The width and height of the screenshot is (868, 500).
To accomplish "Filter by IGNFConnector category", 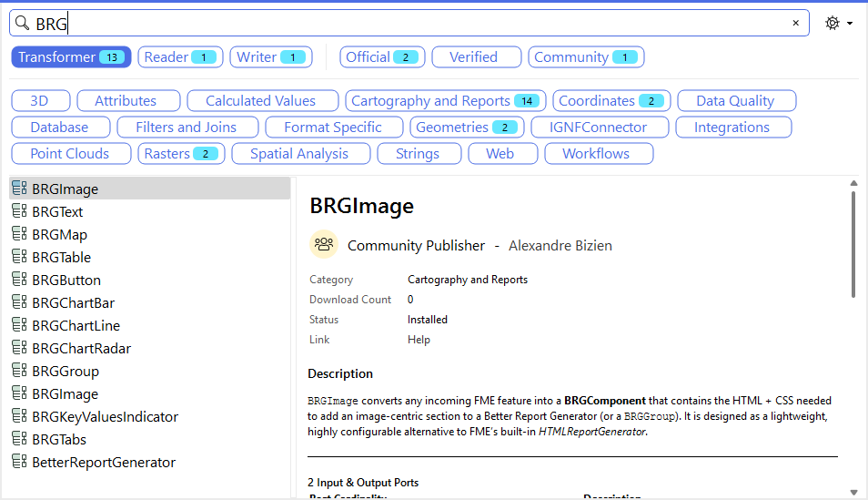I will tap(600, 127).
